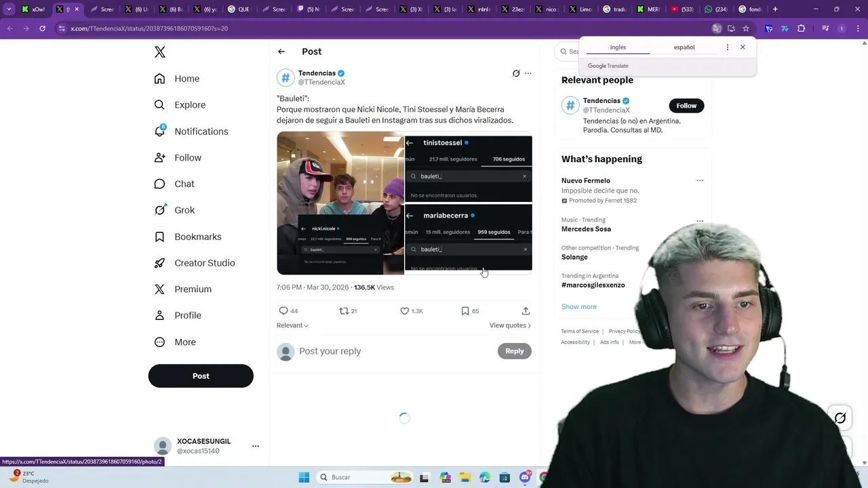This screenshot has width=868, height=488.
Task: Close the Google Translate popup
Action: tap(743, 47)
